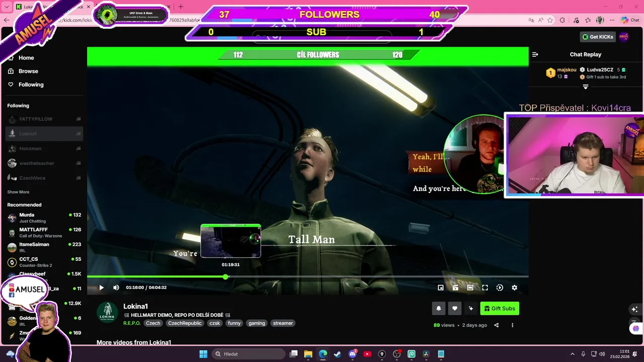Mute the video with speaker icon
644x362 pixels.
tap(116, 288)
